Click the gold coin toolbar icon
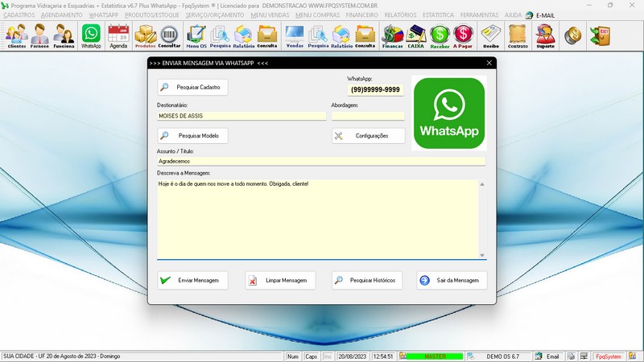Image resolution: width=644 pixels, height=362 pixels. tap(572, 35)
